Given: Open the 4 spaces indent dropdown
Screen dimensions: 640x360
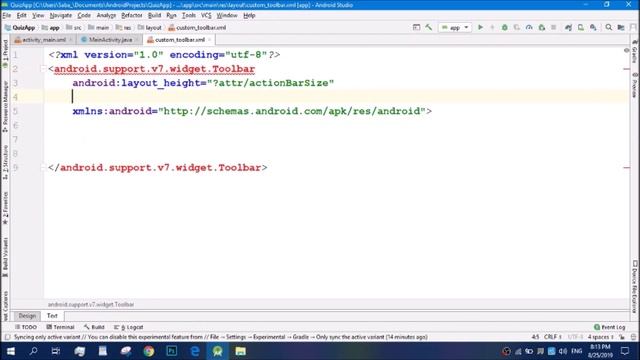Looking at the screenshot, I should [600, 337].
